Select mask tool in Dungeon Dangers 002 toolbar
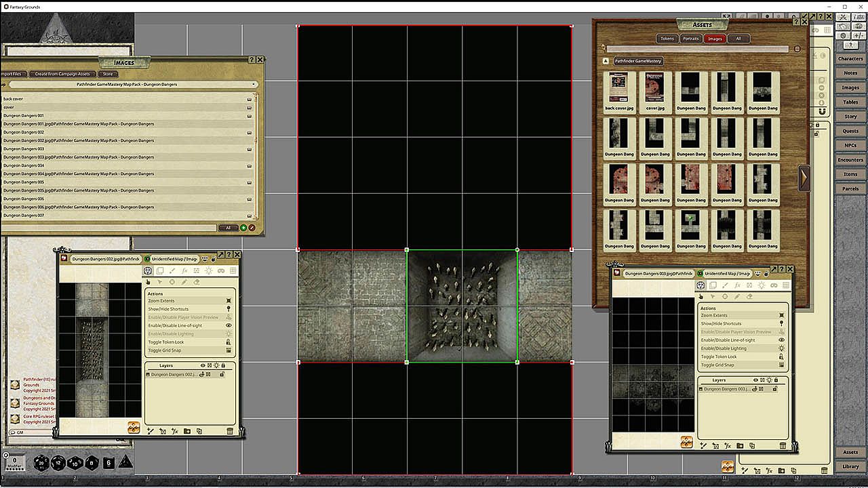Viewport: 868px width, 488px height. click(221, 271)
